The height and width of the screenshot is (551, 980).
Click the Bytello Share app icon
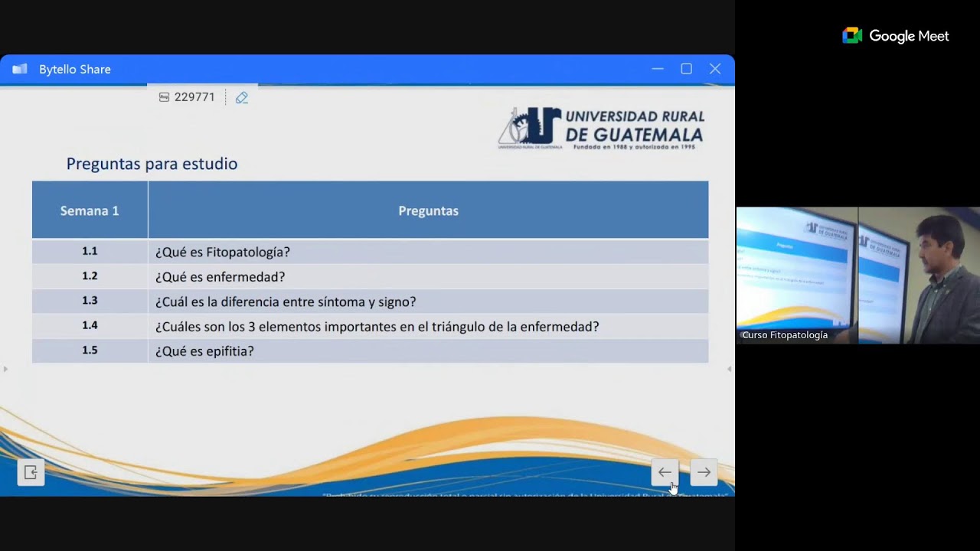[20, 69]
